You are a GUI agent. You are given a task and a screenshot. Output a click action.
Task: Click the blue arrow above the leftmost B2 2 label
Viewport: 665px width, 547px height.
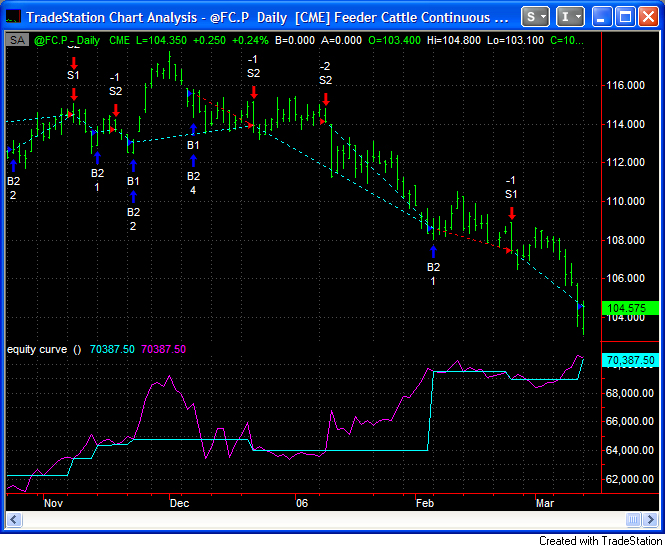click(13, 164)
